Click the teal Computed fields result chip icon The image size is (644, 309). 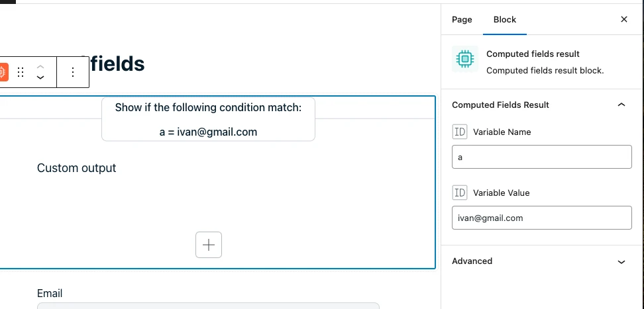point(465,59)
